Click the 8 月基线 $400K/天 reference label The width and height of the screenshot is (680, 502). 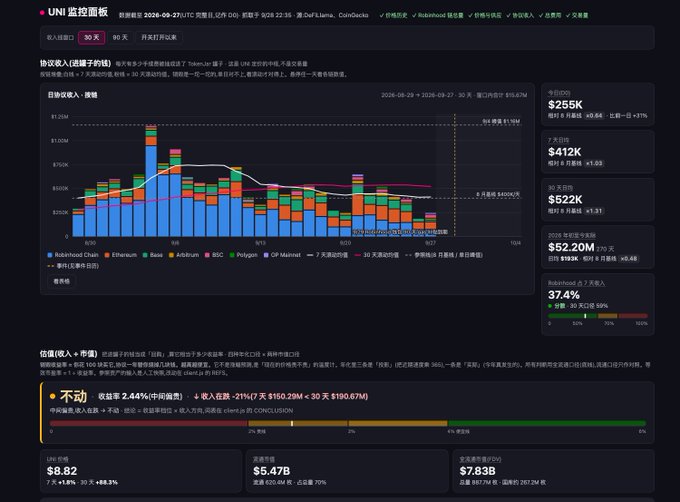(x=498, y=195)
